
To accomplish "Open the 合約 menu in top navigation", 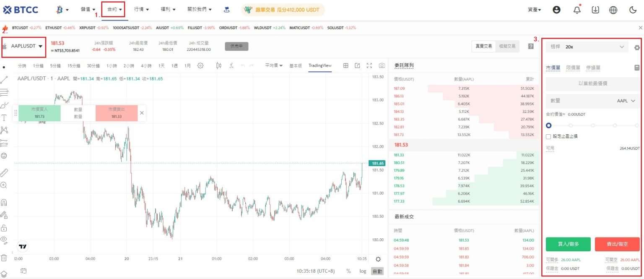I will (113, 9).
